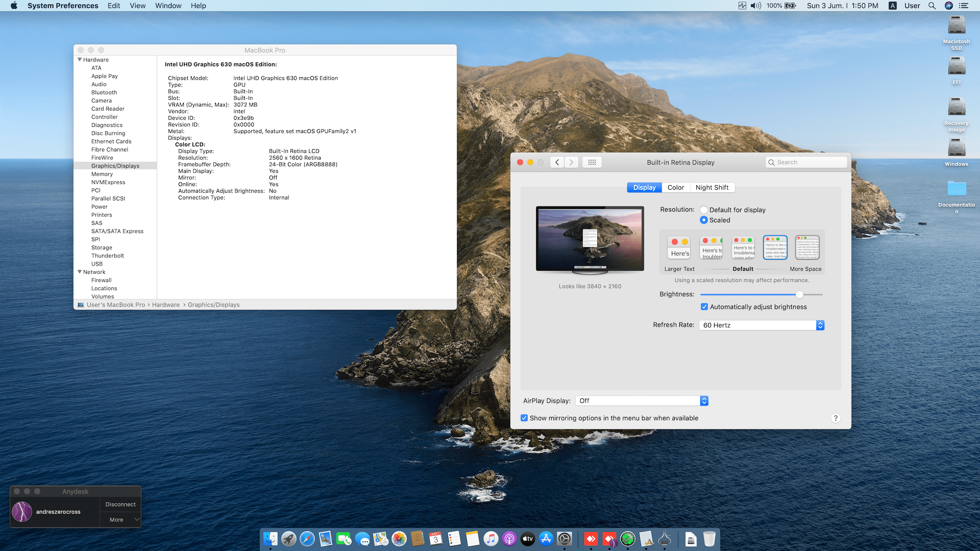Click the Podcasts dock icon
Viewport: 980px width, 551px height.
tap(509, 539)
